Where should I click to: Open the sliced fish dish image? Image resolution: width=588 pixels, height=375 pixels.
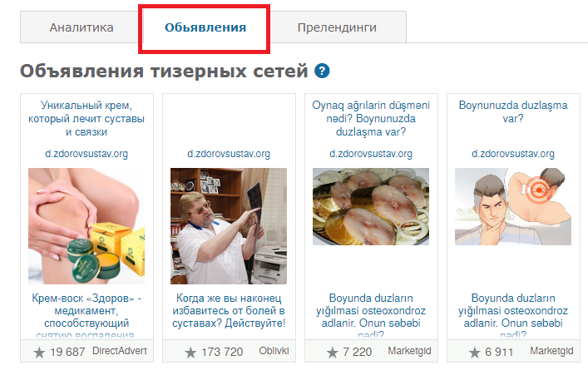[371, 207]
